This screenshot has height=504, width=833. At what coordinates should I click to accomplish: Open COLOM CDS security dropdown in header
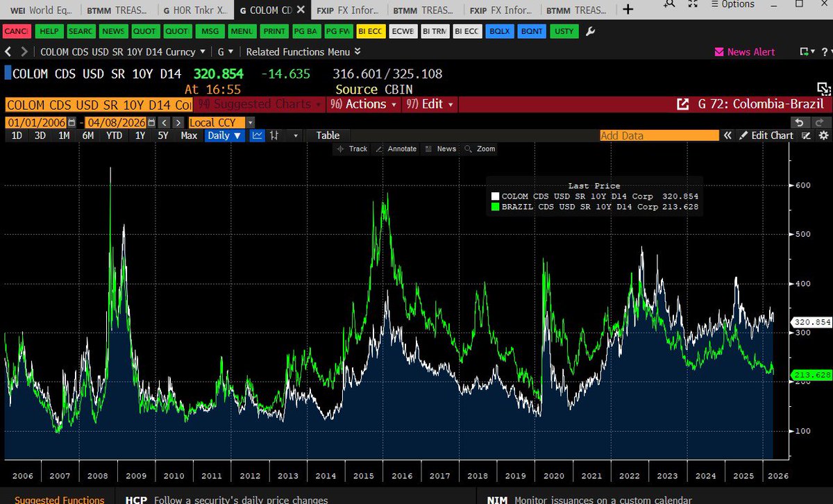coord(123,51)
